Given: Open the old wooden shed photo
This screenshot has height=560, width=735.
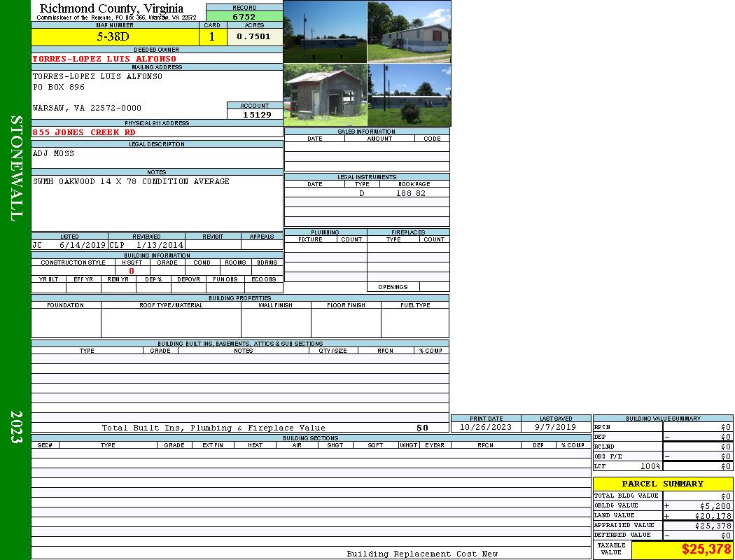Looking at the screenshot, I should tap(325, 95).
